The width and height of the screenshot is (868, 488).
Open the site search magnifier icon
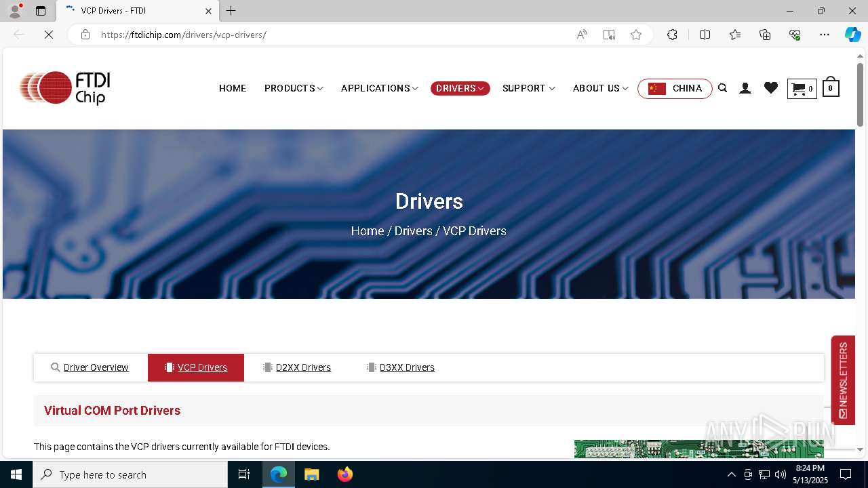(x=723, y=88)
